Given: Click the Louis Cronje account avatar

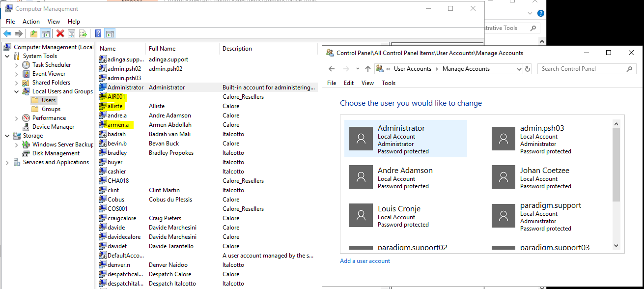Looking at the screenshot, I should [x=361, y=215].
